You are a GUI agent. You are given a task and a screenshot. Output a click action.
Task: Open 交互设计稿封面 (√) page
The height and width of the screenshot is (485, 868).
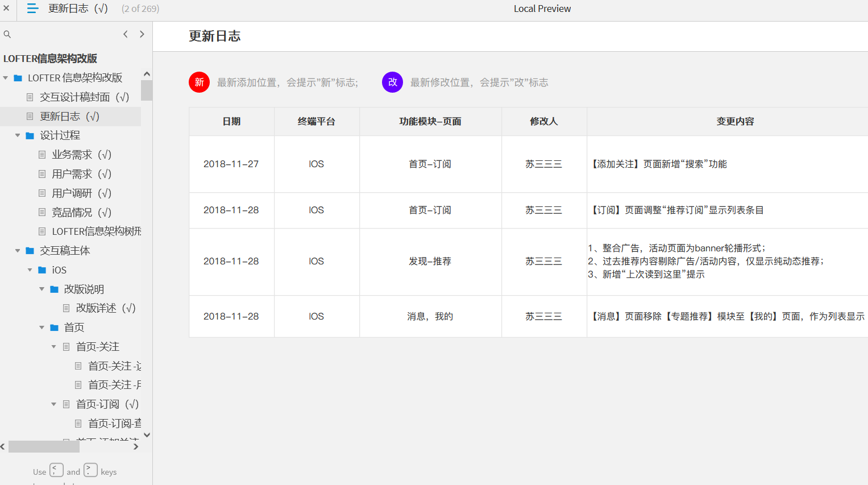pyautogui.click(x=85, y=97)
